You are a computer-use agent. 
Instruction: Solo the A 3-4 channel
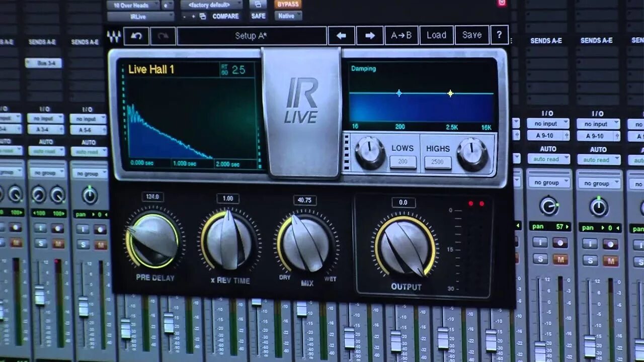coord(41,243)
